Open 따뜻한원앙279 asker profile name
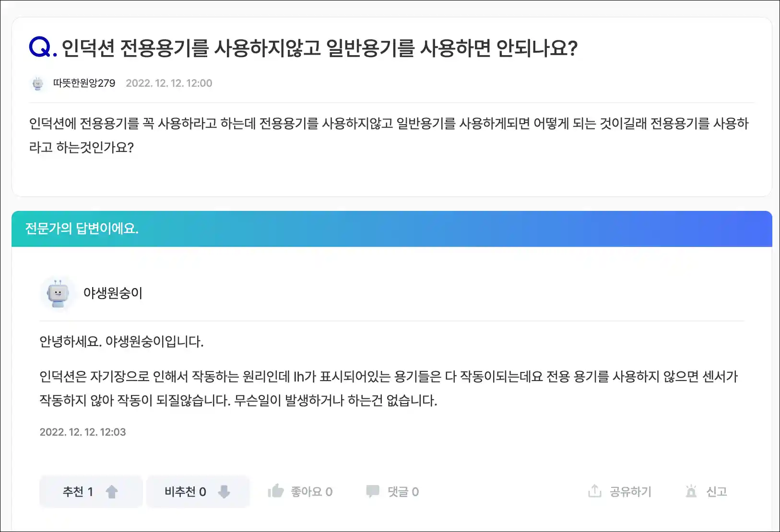The height and width of the screenshot is (532, 780). 84,83
